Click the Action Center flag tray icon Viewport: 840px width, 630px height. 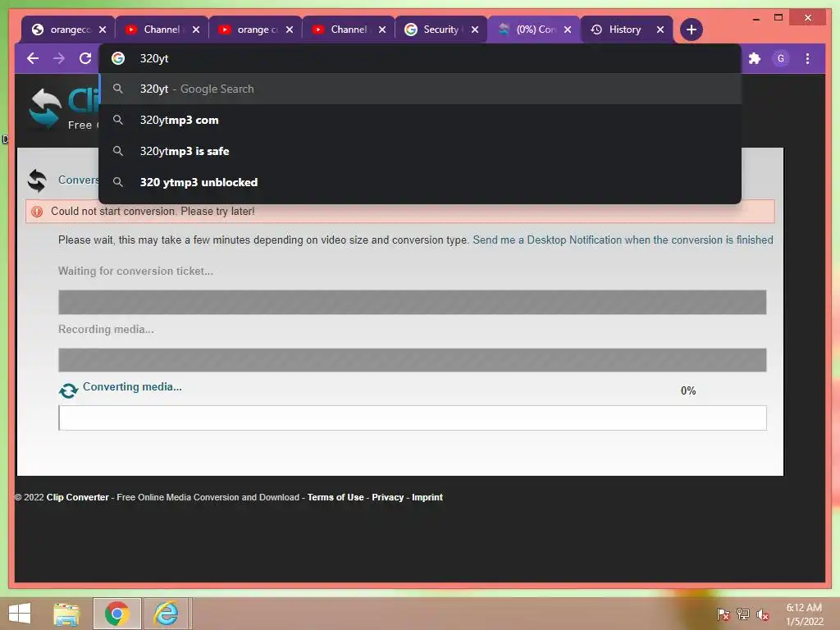723,614
